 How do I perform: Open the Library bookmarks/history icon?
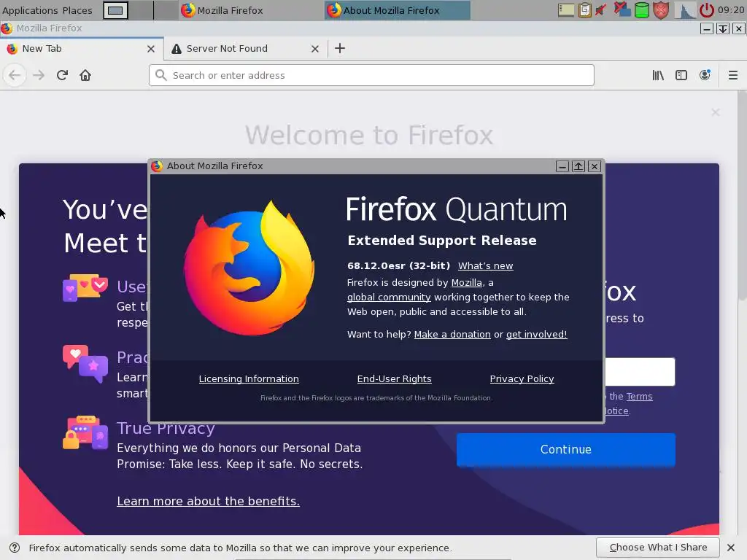click(658, 75)
